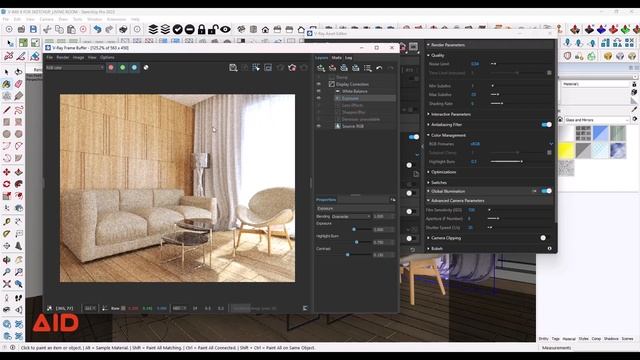This screenshot has height=360, width=640.
Task: Open the Image menu in Frame Buffer
Action: tap(78, 58)
